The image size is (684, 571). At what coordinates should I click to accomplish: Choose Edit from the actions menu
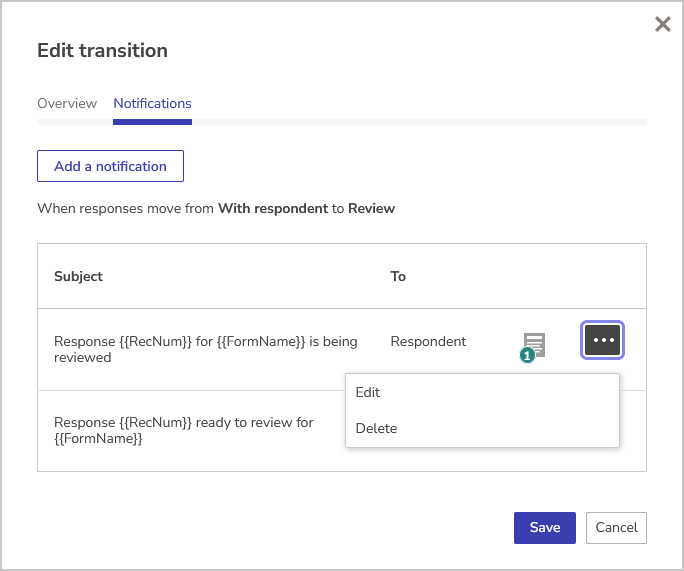tap(482, 392)
